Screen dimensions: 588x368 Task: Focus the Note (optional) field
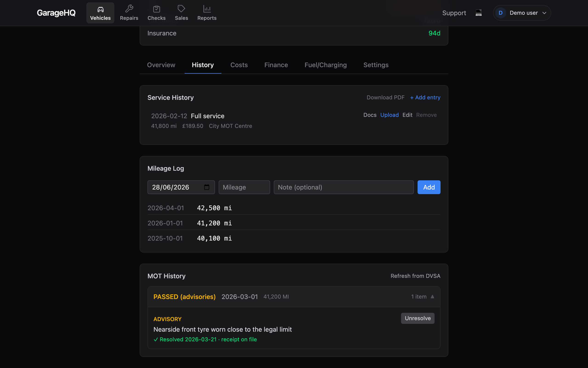tap(344, 187)
